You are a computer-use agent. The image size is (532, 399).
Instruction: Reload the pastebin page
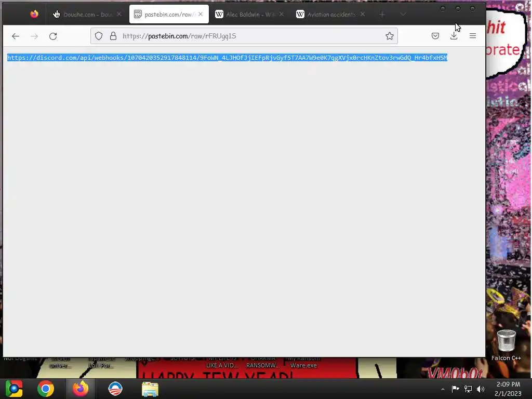[x=53, y=36]
